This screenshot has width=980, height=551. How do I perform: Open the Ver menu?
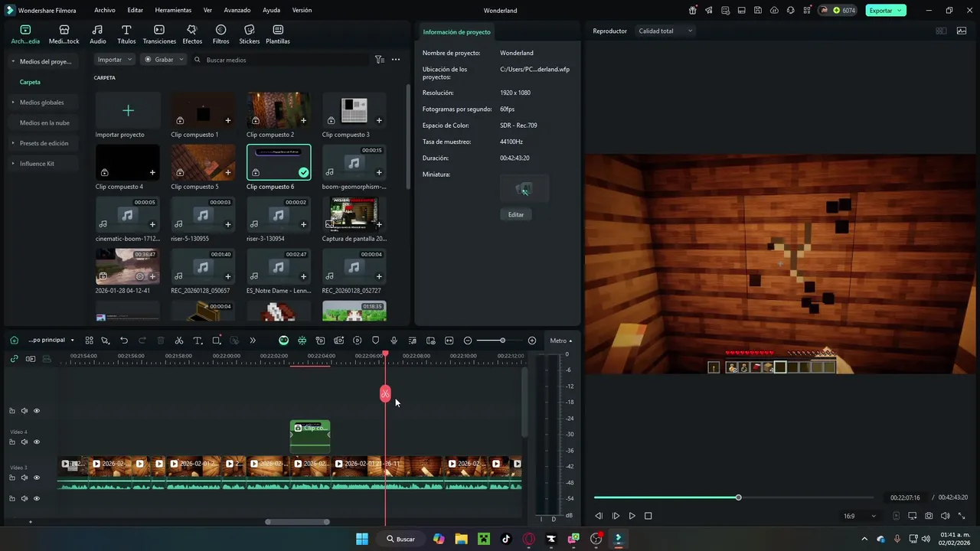207,11
